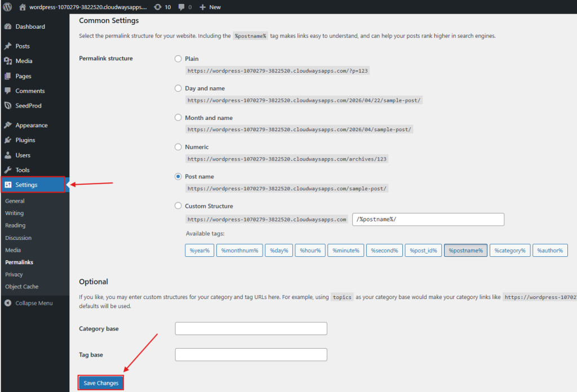This screenshot has width=577, height=392.
Task: Click the sample-post example URL under Post name
Action: tap(287, 189)
